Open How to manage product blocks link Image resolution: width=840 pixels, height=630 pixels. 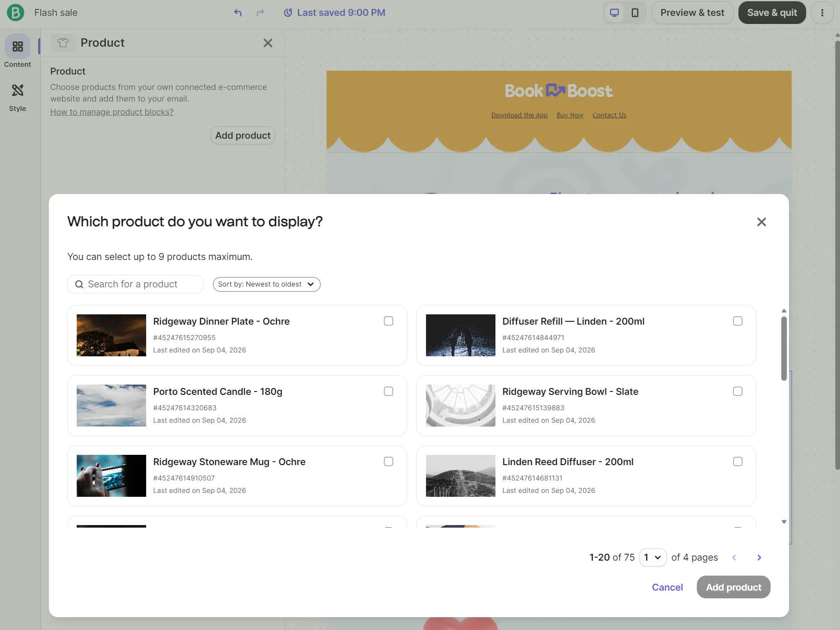click(112, 112)
